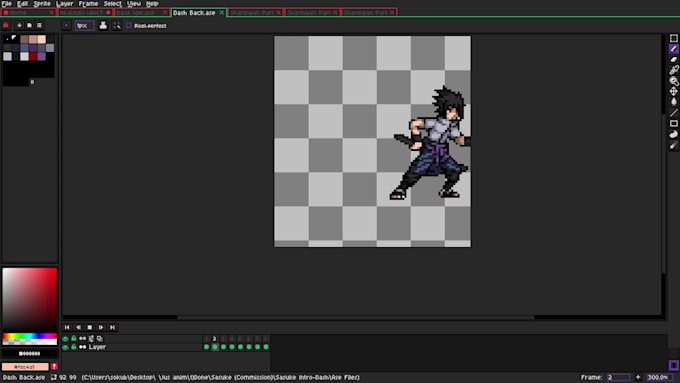The height and width of the screenshot is (383, 680).
Task: Click the peach background color box
Action: coord(25,367)
